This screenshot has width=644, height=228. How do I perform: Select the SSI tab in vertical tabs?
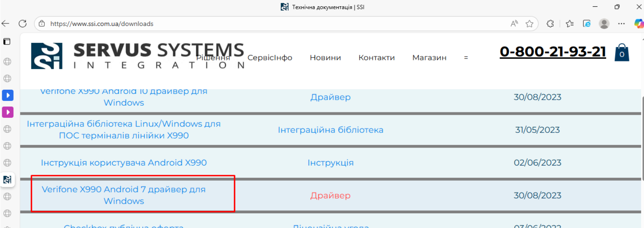tap(8, 179)
